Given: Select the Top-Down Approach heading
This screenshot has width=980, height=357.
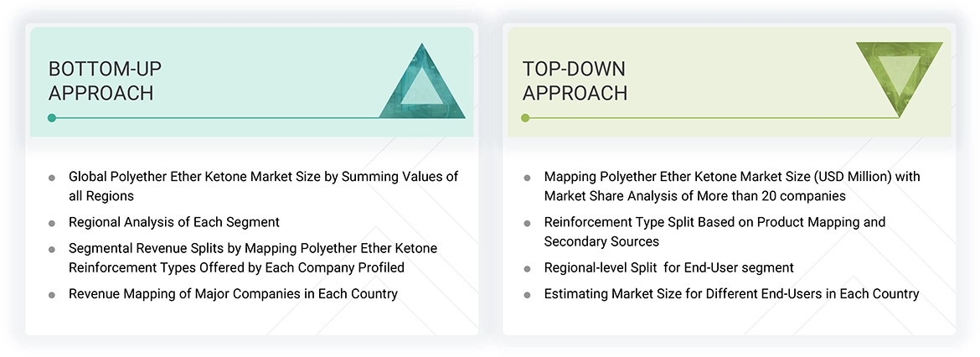Looking at the screenshot, I should (575, 80).
